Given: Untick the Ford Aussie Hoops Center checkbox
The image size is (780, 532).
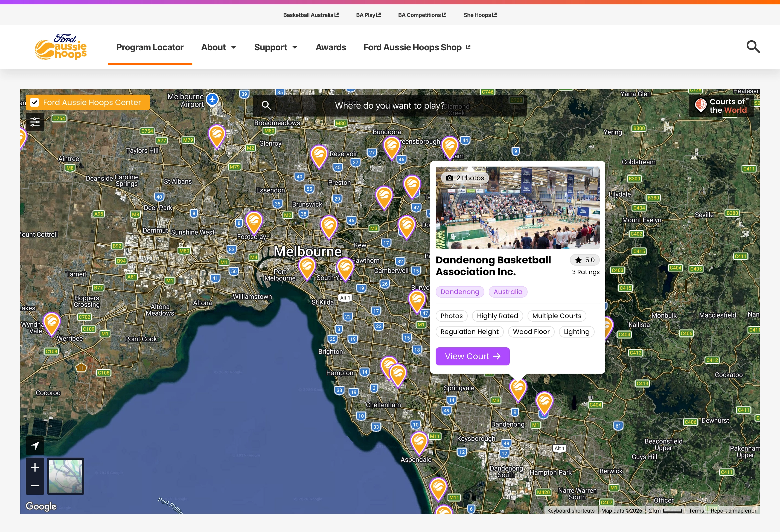Looking at the screenshot, I should pos(34,102).
